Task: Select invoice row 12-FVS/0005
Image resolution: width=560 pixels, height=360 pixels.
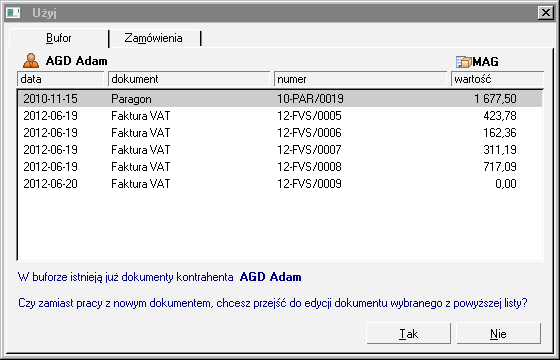Action: (x=280, y=116)
